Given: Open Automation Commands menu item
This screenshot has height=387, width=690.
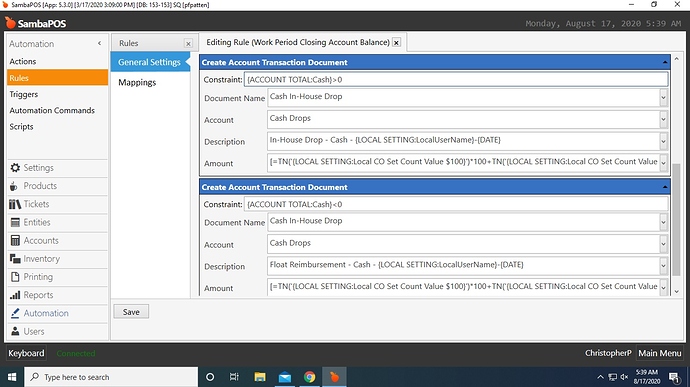Looking at the screenshot, I should coord(52,111).
